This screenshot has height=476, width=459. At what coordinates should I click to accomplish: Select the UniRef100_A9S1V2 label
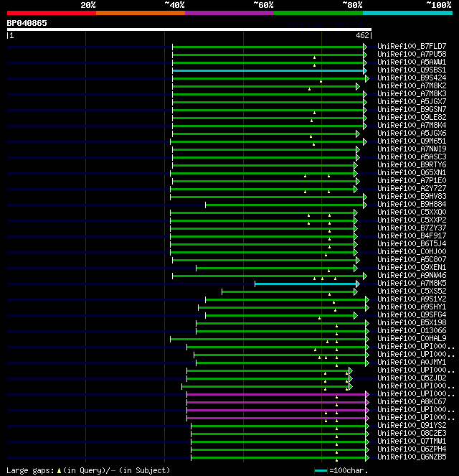412,299
